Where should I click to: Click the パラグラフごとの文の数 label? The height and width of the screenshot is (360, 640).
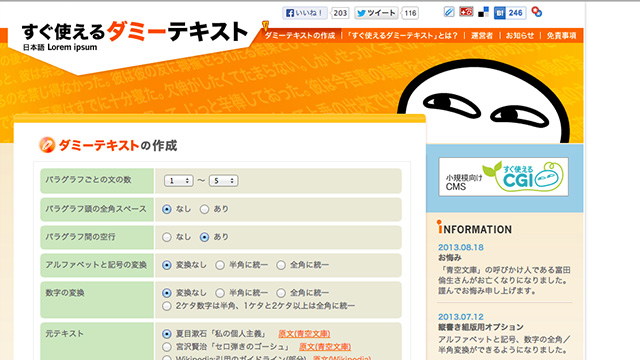(x=88, y=180)
